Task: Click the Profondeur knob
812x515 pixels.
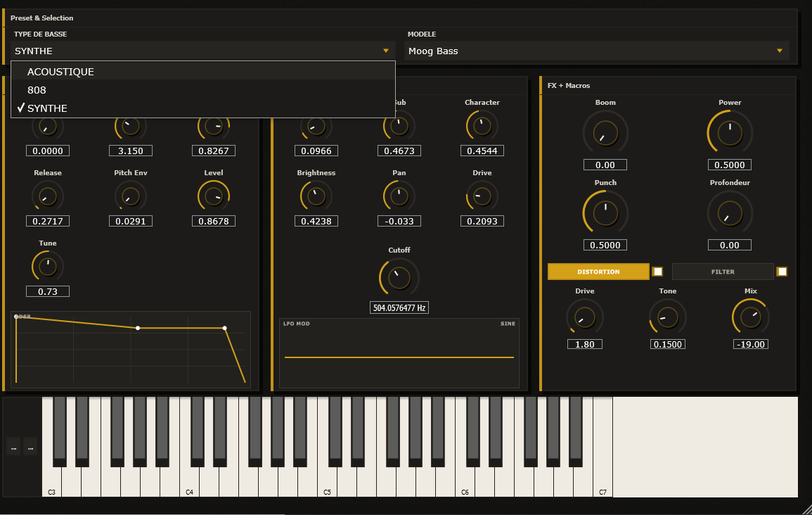Action: pos(730,212)
